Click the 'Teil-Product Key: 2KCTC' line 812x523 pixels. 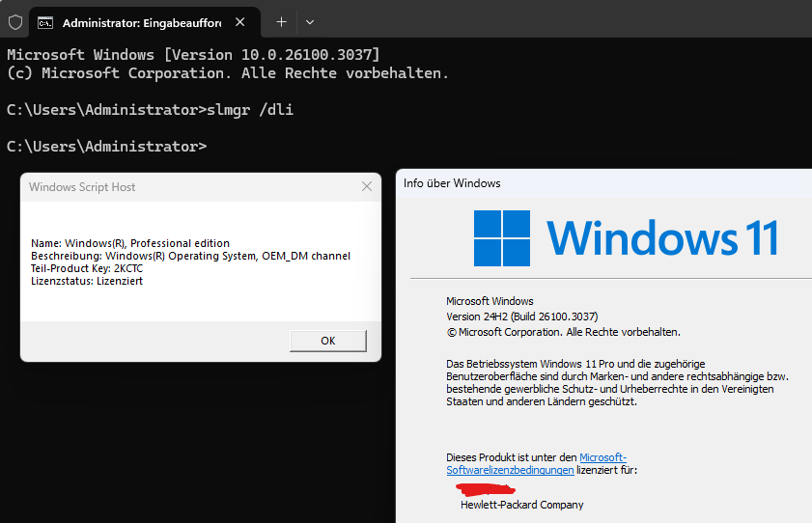pos(87,268)
